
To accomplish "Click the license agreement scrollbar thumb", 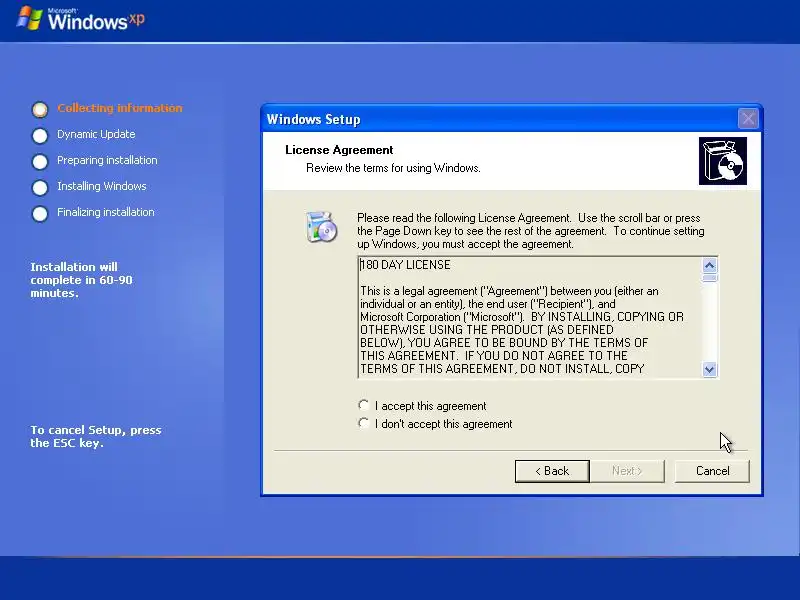I will point(710,278).
